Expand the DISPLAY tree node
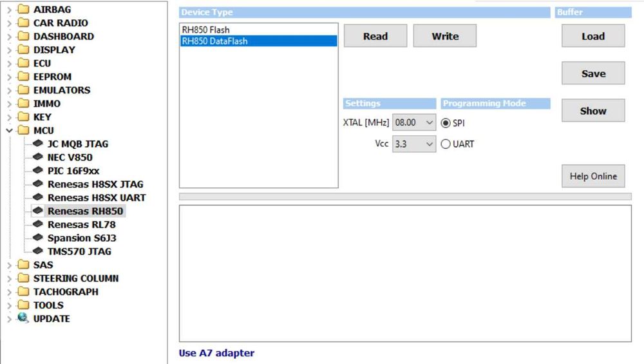The width and height of the screenshot is (644, 364). pos(10,50)
